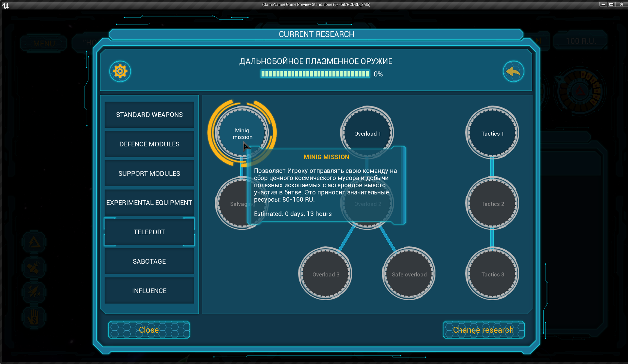Click the orange gear settings icon
Image resolution: width=628 pixels, height=364 pixels.
120,71
